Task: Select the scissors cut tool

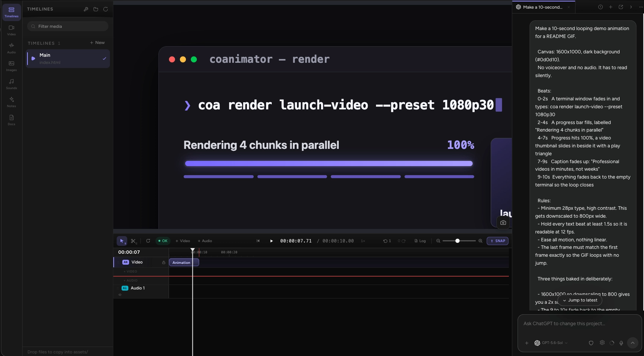Action: pos(134,241)
